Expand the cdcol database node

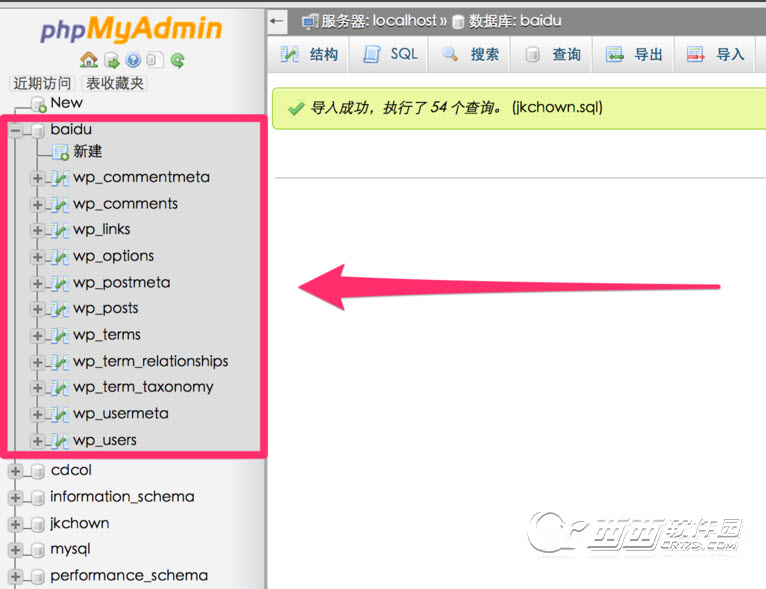point(16,471)
